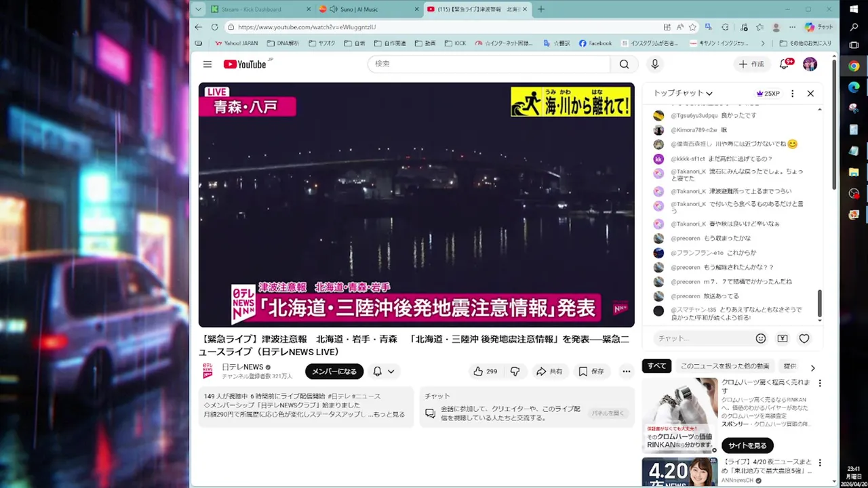Click サイトを見る sponsor button
This screenshot has width=868, height=488.
point(747,445)
